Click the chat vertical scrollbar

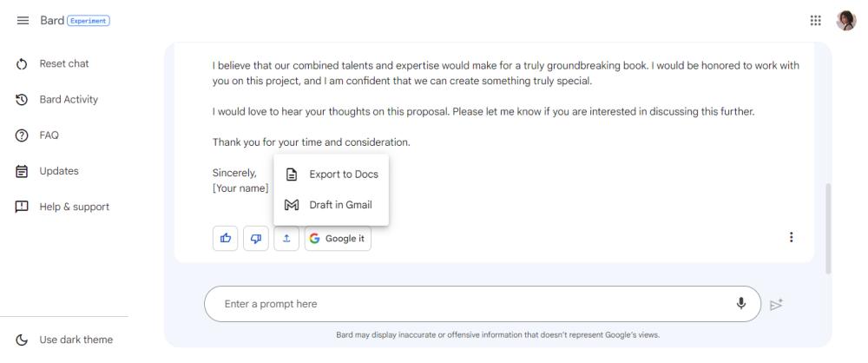pos(827,228)
